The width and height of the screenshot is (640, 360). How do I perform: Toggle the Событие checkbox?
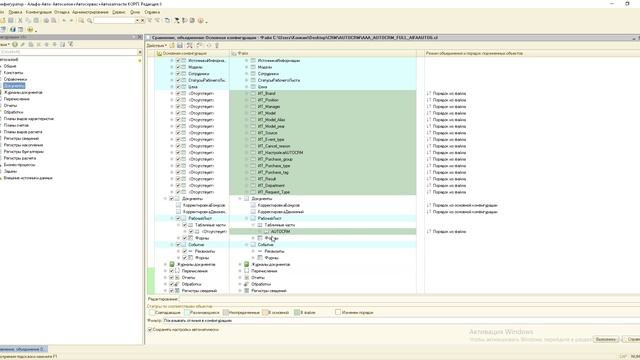178,244
